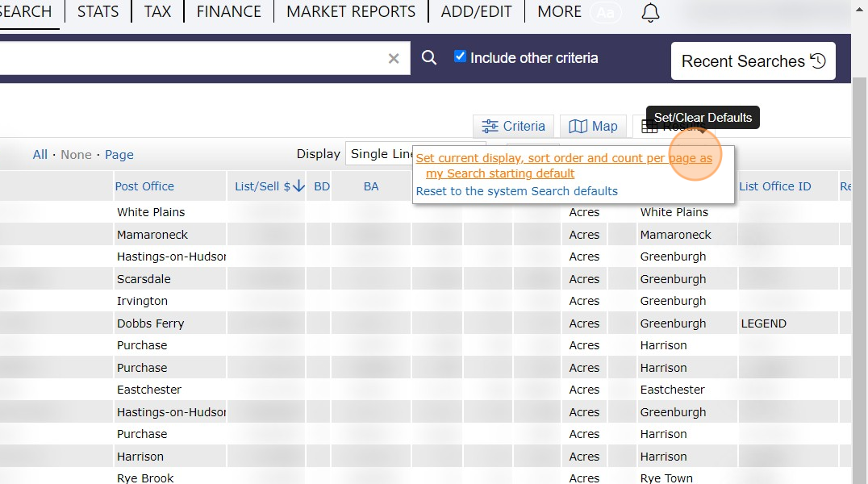Open the FINANCE menu
The height and width of the screenshot is (484, 868).
[228, 11]
